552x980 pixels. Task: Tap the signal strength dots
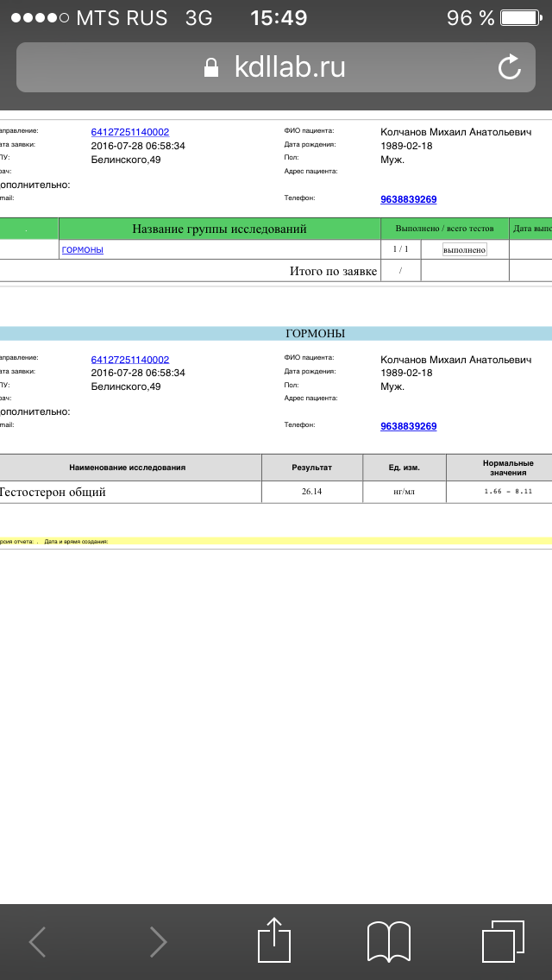click(40, 18)
